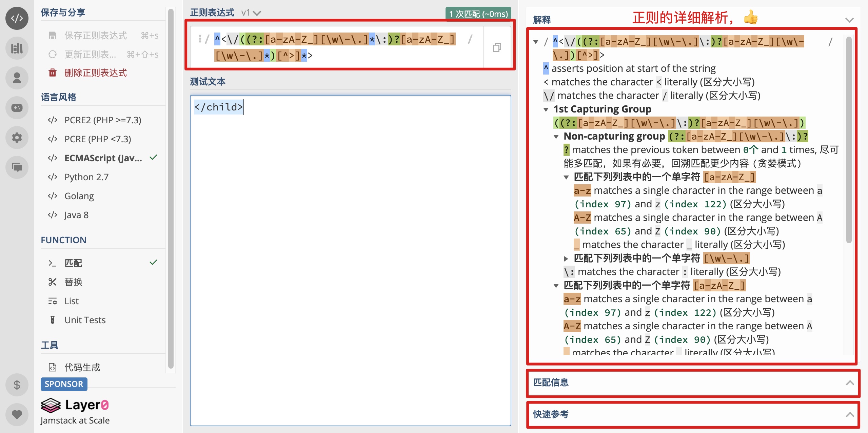Click the explanation panel scrollbar
Image resolution: width=868 pixels, height=433 pixels.
[x=849, y=140]
